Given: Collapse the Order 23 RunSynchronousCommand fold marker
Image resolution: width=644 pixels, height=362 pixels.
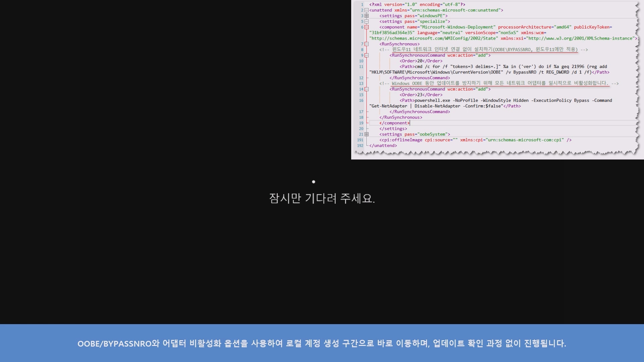Looking at the screenshot, I should [367, 89].
